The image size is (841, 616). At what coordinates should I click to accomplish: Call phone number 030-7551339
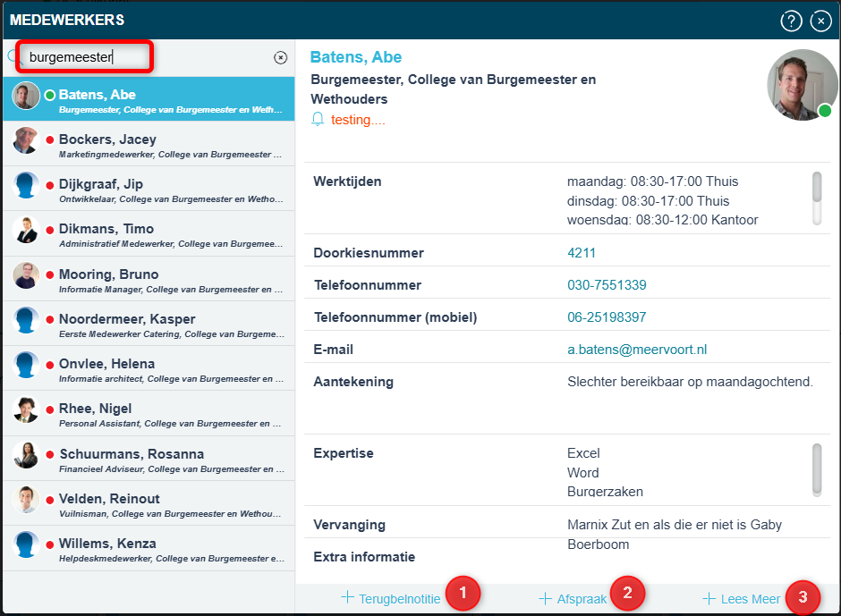607,285
